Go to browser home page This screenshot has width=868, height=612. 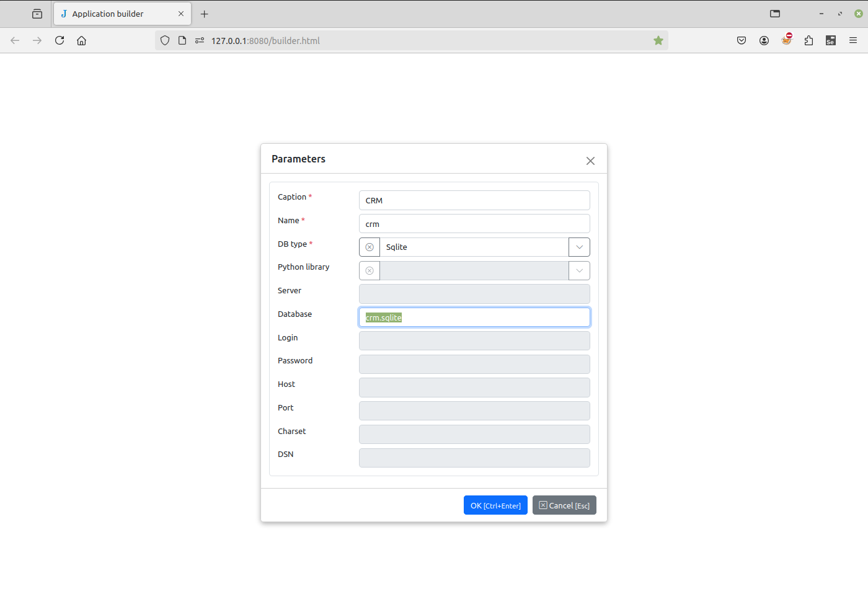(81, 41)
